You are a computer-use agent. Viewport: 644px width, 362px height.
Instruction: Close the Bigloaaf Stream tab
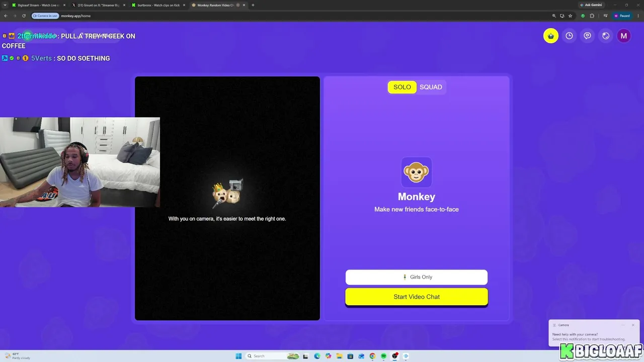(64, 5)
